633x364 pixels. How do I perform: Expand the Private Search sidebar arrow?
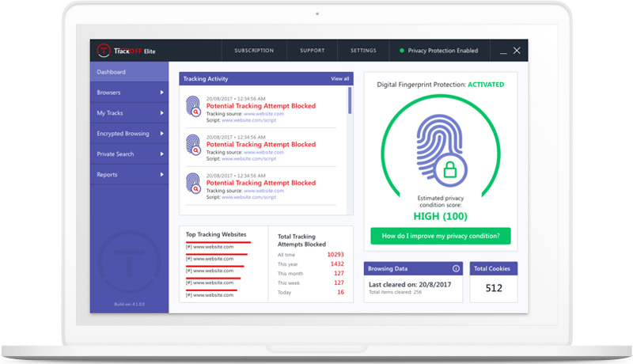(162, 154)
